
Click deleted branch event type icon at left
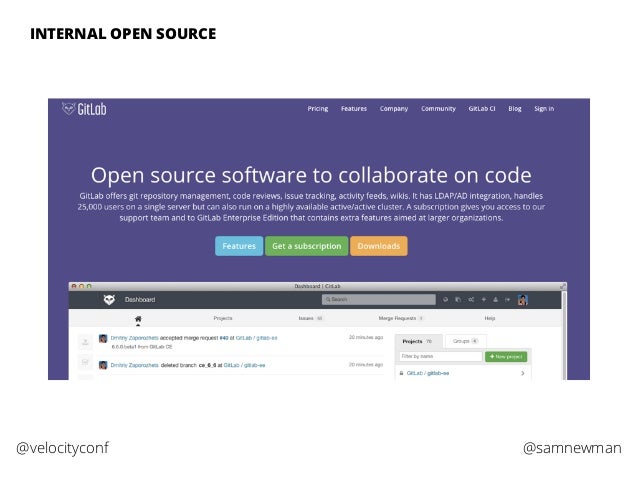[85, 362]
